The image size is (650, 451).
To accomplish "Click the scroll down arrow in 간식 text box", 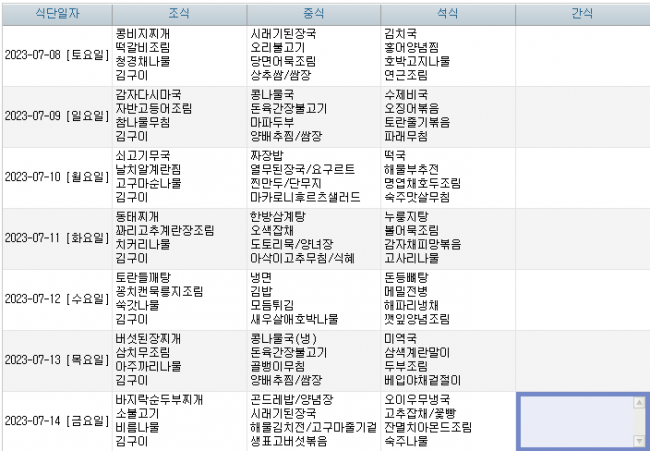I will (x=640, y=440).
